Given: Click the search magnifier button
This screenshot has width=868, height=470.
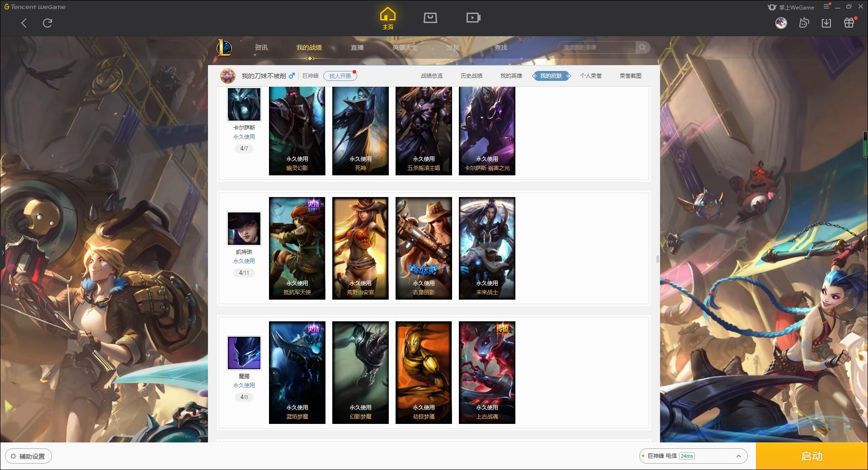Looking at the screenshot, I should 642,47.
